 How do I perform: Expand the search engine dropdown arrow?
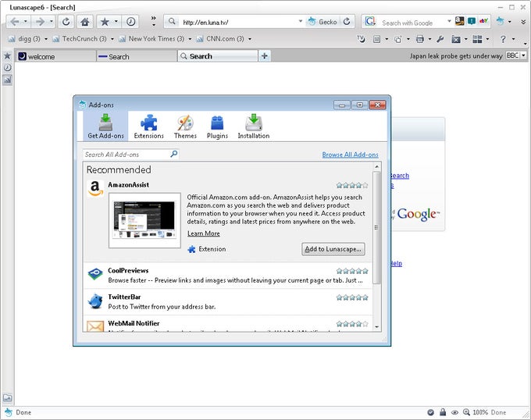(449, 21)
